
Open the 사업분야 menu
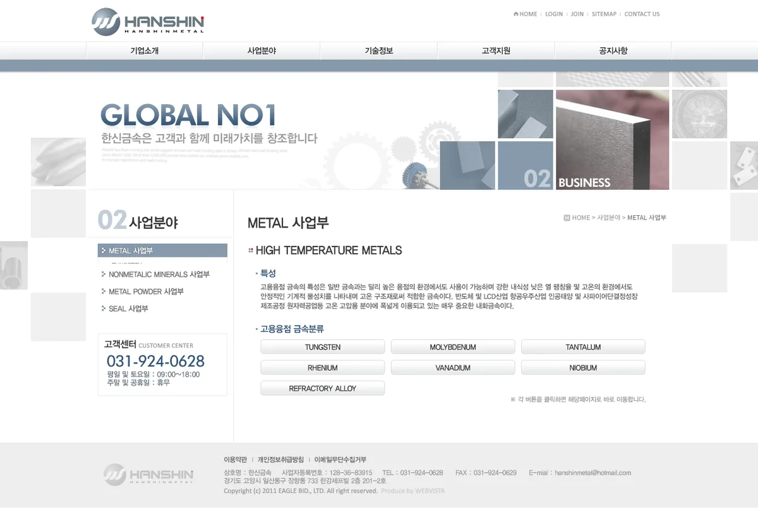pyautogui.click(x=262, y=50)
